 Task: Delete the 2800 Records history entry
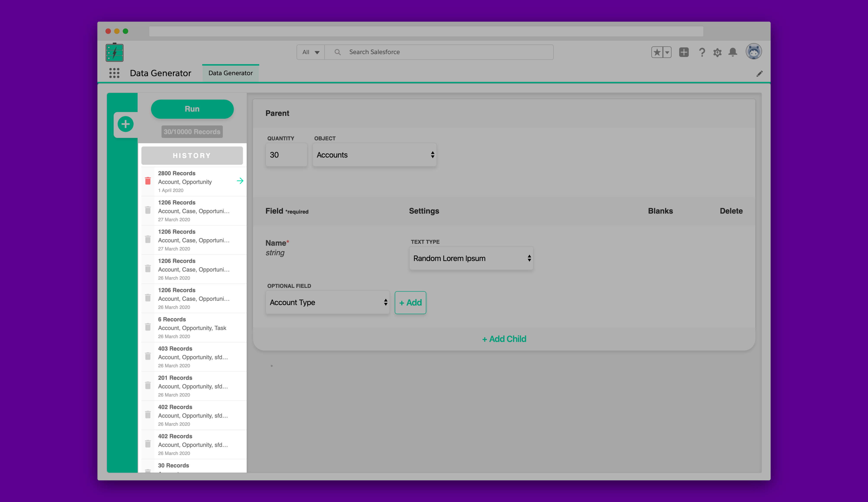tap(148, 181)
